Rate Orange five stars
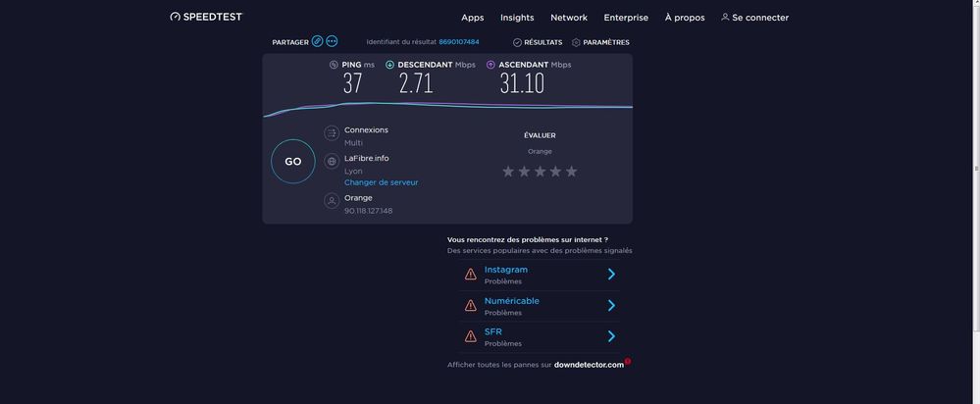Image resolution: width=980 pixels, height=404 pixels. pyautogui.click(x=571, y=171)
